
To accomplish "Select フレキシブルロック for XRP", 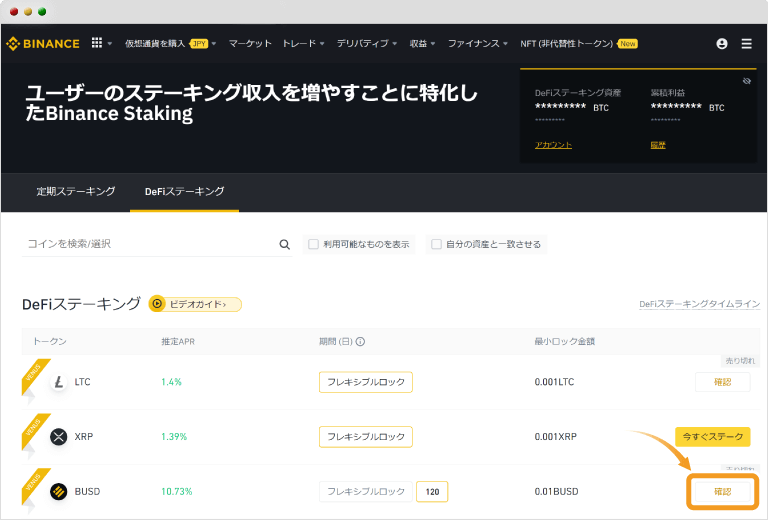I will click(366, 437).
